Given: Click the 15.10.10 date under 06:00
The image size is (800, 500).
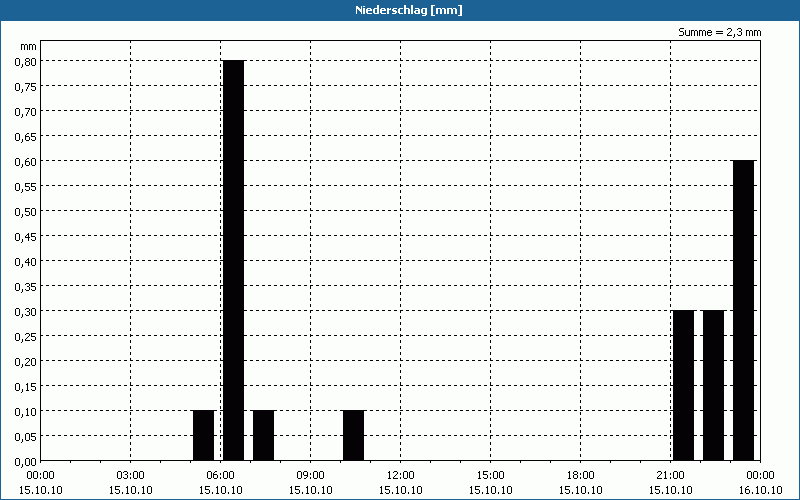Looking at the screenshot, I should pos(220,490).
